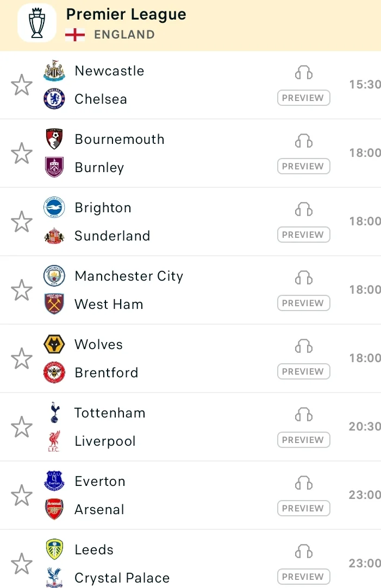Favorite the Newcastle vs Chelsea match
This screenshot has width=381, height=588.
22,85
